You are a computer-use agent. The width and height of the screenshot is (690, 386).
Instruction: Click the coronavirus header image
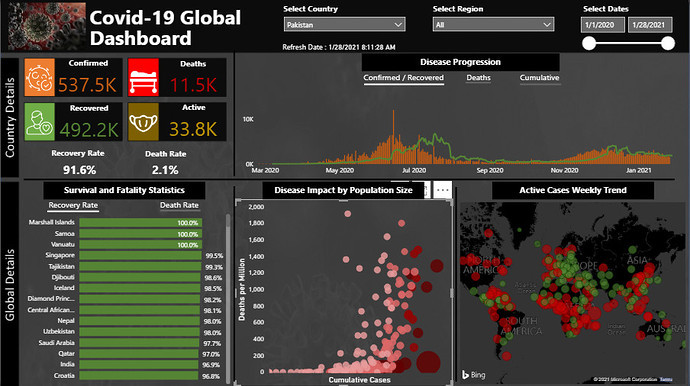click(47, 26)
